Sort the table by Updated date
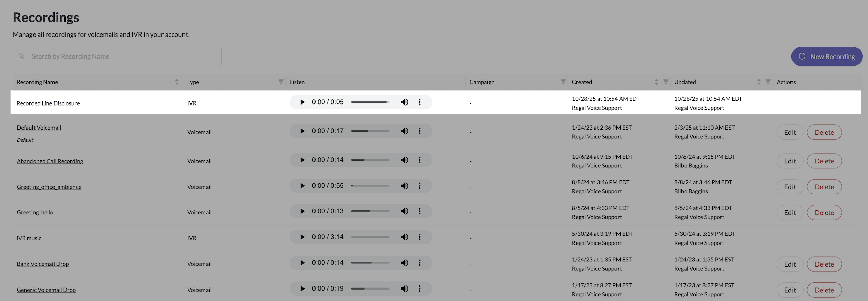 (x=759, y=82)
